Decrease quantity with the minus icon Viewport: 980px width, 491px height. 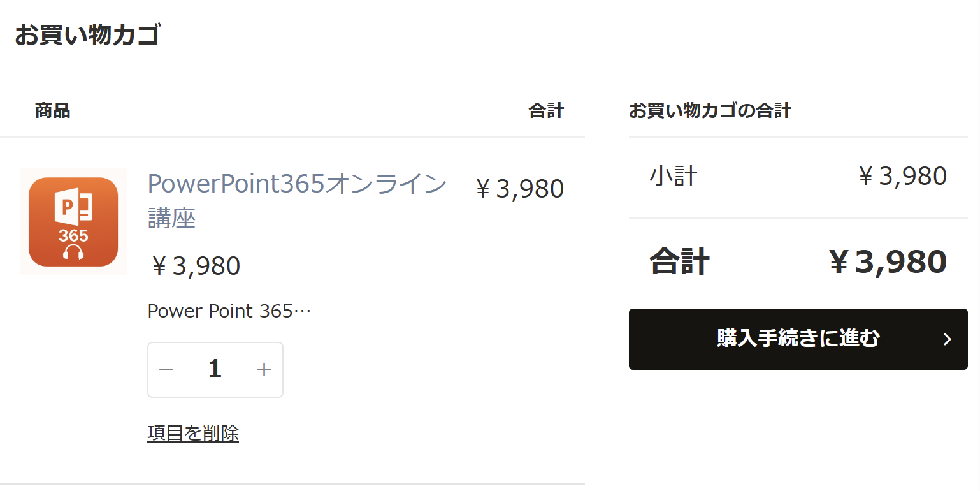tap(166, 370)
